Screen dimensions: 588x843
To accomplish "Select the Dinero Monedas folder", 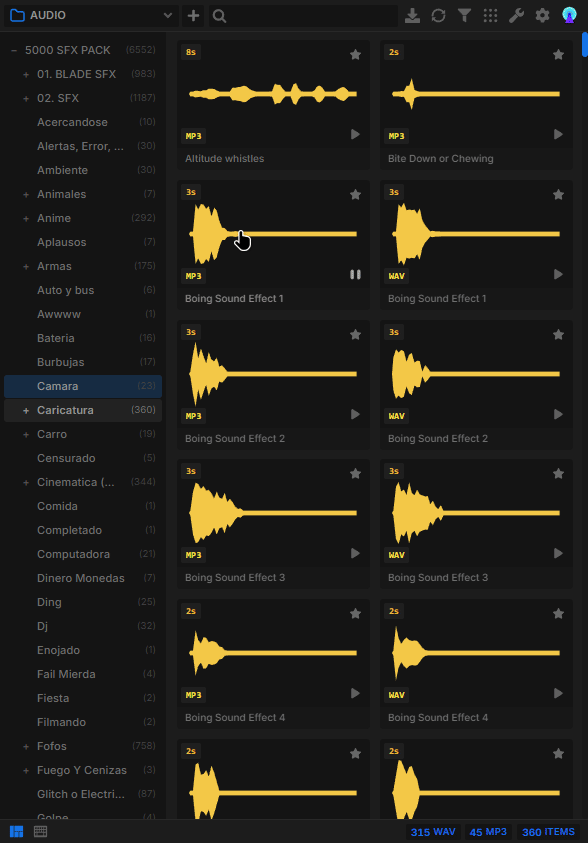I will (x=83, y=578).
